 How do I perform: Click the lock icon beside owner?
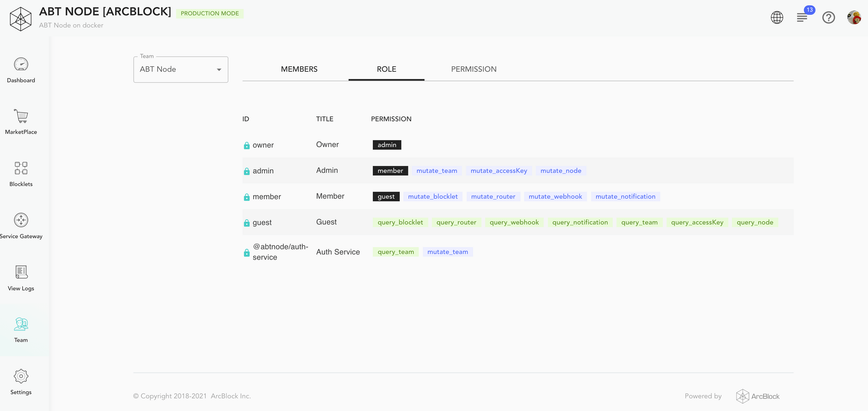pyautogui.click(x=247, y=145)
